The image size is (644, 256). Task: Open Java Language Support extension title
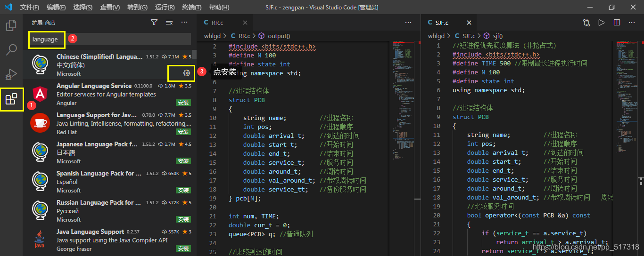coord(90,232)
